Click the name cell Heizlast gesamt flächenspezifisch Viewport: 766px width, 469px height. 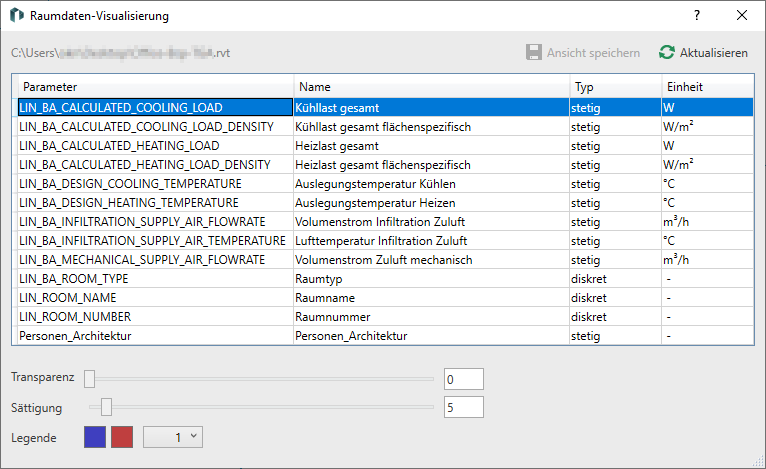(431, 165)
